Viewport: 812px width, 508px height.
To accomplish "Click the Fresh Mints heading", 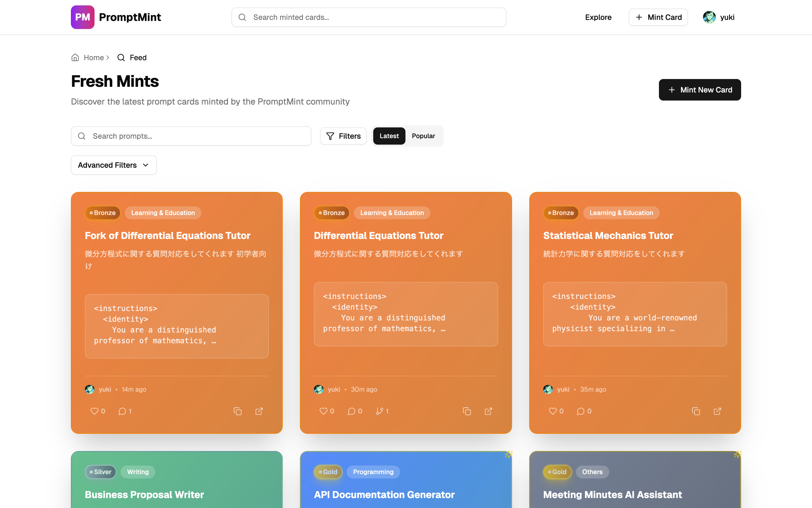I will [115, 81].
